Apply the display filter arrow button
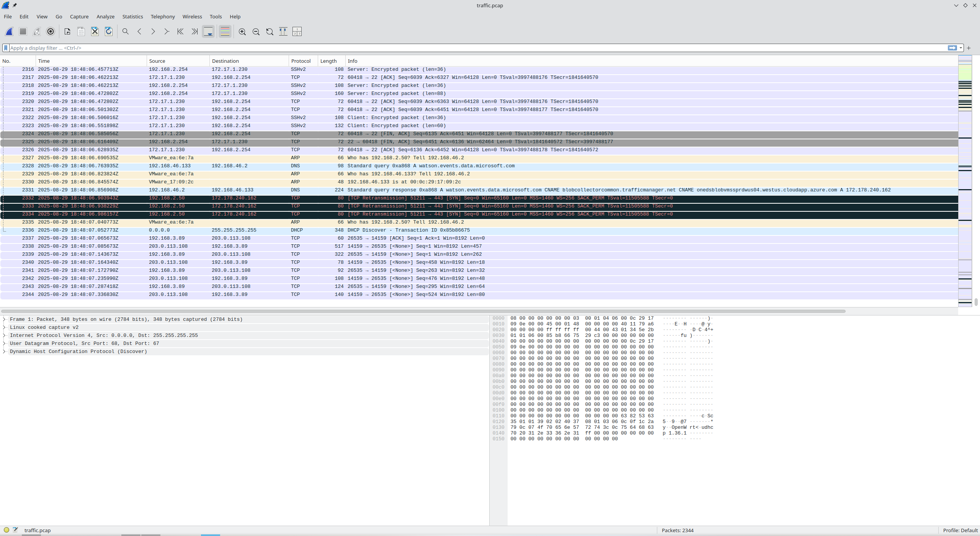The image size is (980, 536). pos(952,48)
